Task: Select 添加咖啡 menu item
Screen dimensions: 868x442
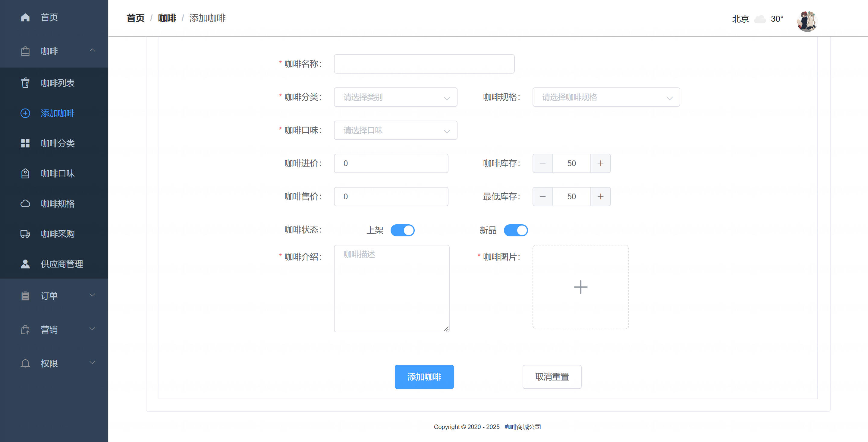Action: tap(54, 113)
